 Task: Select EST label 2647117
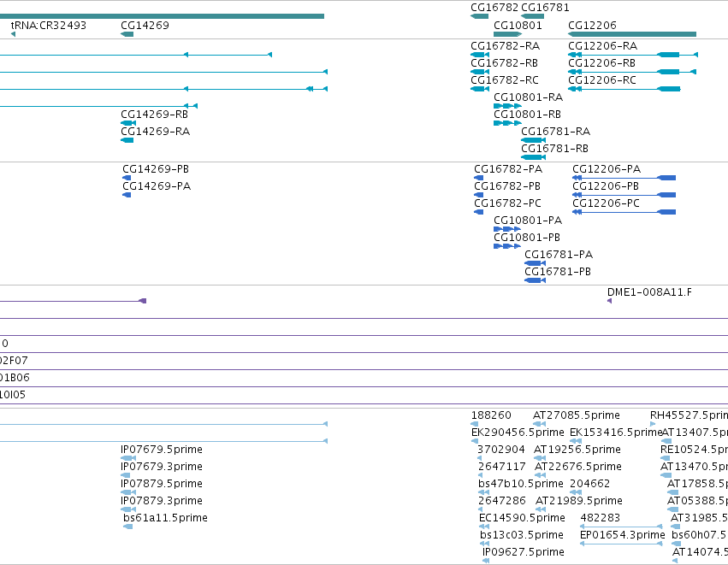click(x=502, y=467)
